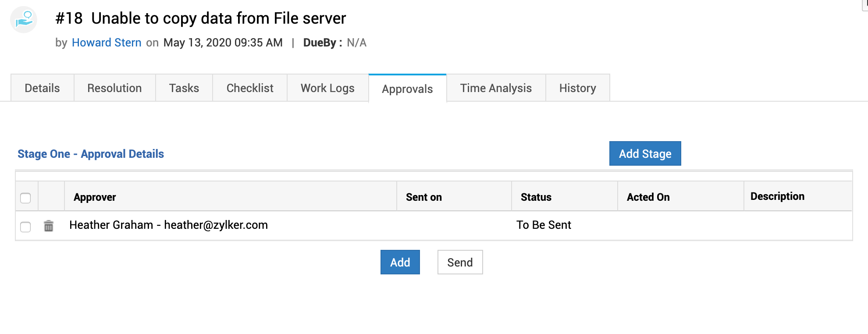This screenshot has height=334, width=868.
Task: Open Howard Stern requester link
Action: pyautogui.click(x=107, y=43)
